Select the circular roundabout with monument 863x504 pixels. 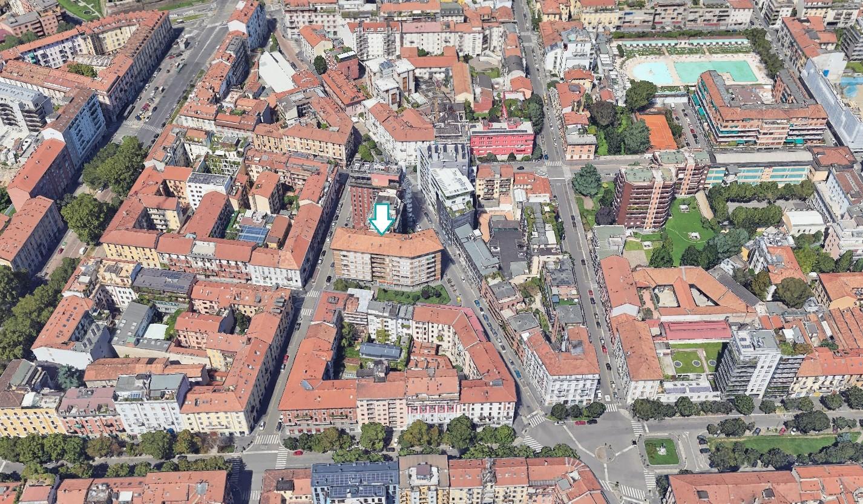coord(661,451)
